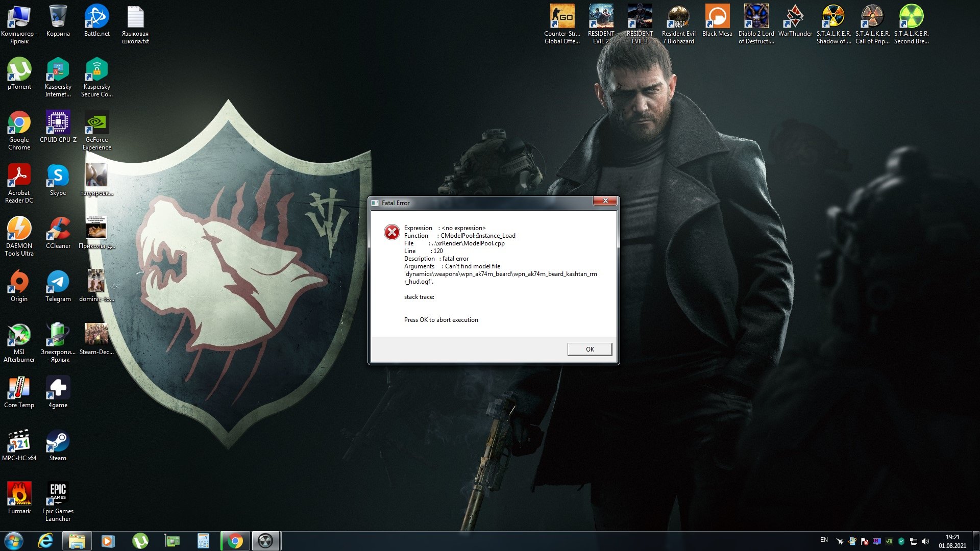Select language bar EN indicator

[824, 540]
